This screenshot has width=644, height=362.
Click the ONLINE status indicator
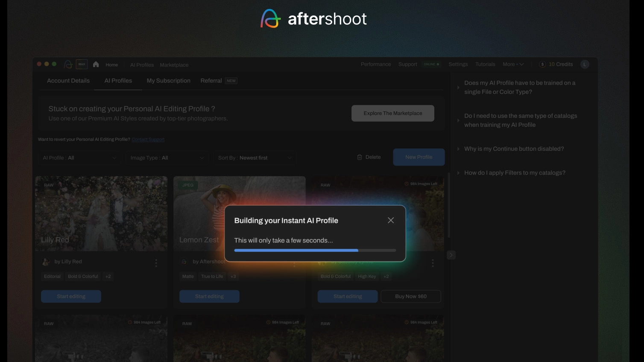(431, 64)
